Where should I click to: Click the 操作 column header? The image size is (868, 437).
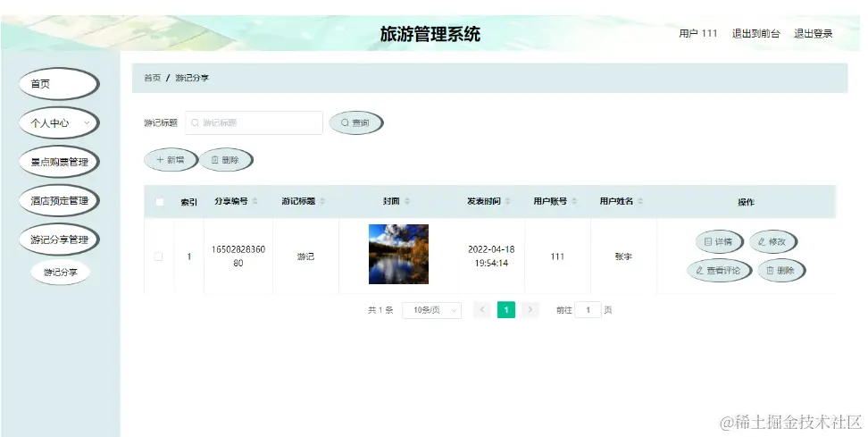point(747,202)
